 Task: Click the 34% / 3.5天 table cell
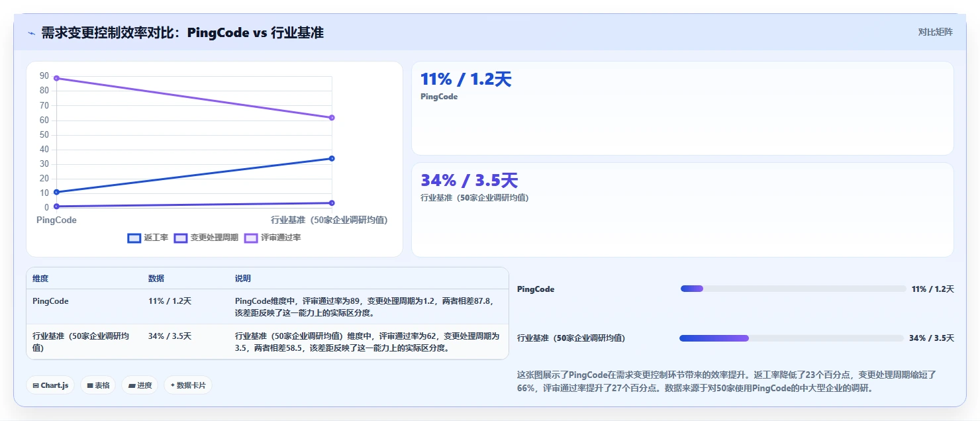point(170,336)
